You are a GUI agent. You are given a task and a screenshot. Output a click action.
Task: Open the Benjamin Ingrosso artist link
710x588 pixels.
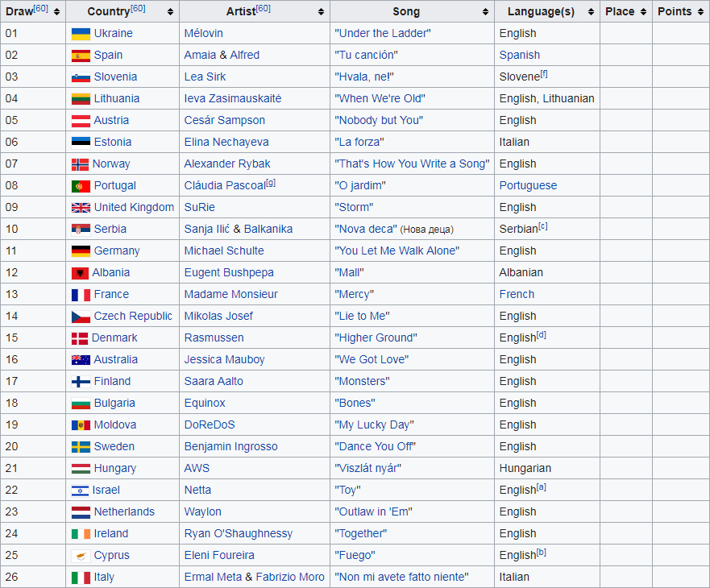click(x=231, y=446)
